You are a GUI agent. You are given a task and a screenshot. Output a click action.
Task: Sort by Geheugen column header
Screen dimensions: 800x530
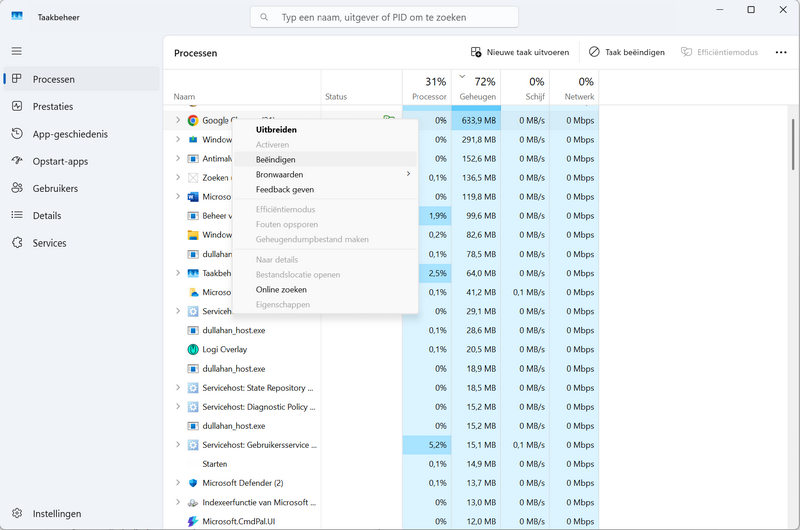477,87
